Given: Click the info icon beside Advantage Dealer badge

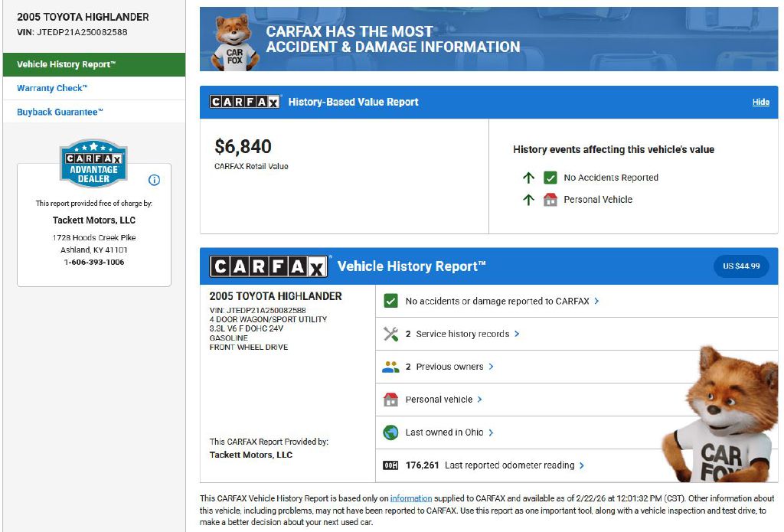Looking at the screenshot, I should point(154,180).
